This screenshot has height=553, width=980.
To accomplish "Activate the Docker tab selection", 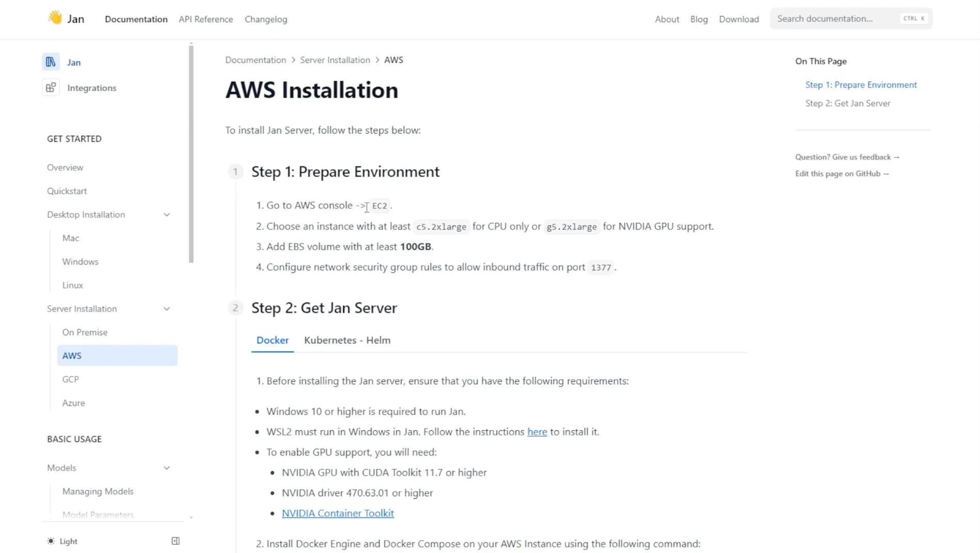I will tap(272, 340).
